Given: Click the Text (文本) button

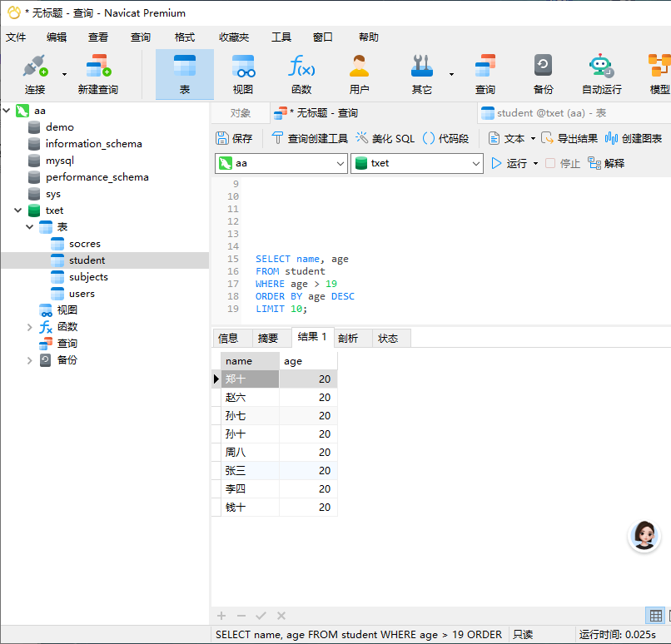Looking at the screenshot, I should click(x=507, y=139).
